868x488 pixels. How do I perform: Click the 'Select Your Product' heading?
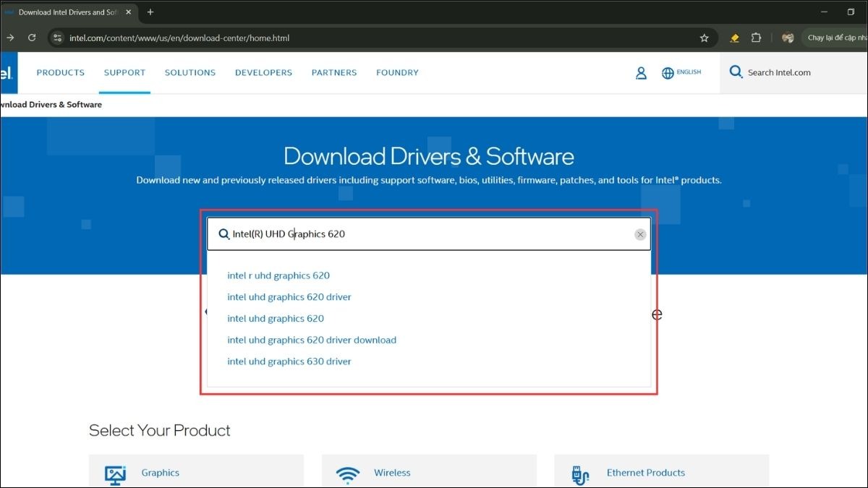point(160,430)
